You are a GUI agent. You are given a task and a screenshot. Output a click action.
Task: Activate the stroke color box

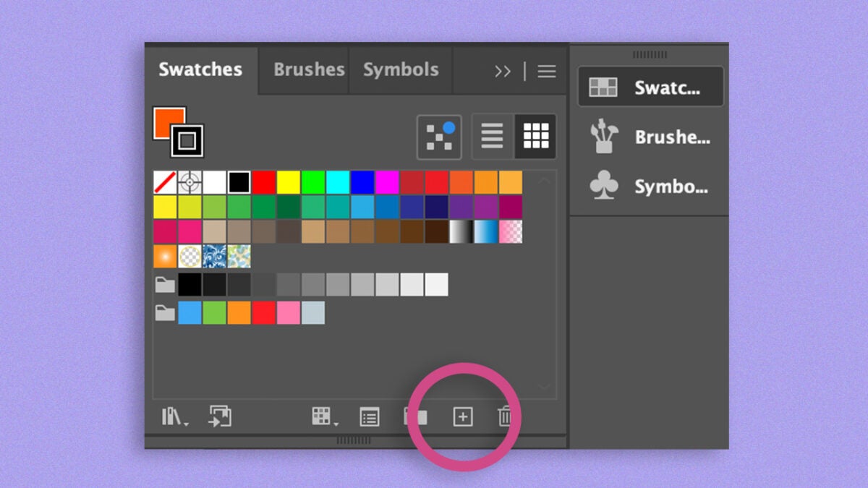(x=187, y=141)
